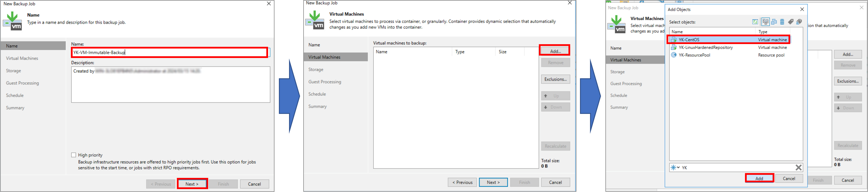Select the tag combination view icon
The width and height of the screenshot is (868, 192).
pyautogui.click(x=799, y=22)
